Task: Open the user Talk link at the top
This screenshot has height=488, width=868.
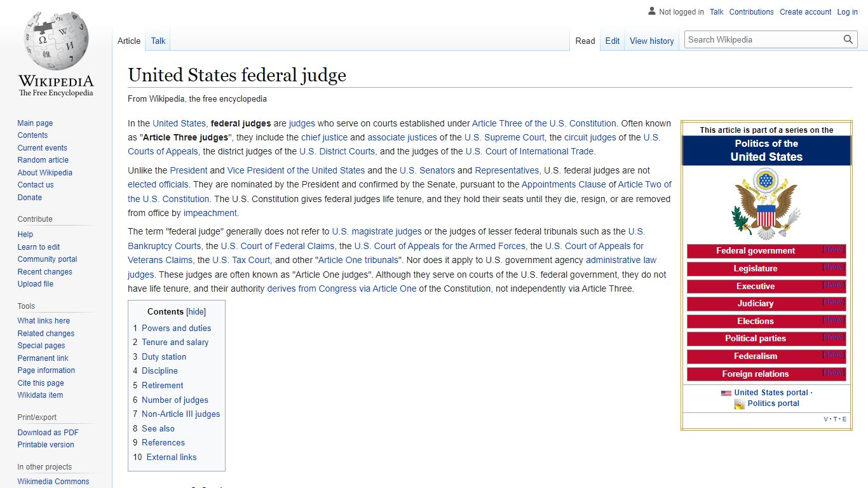Action: pyautogui.click(x=717, y=12)
